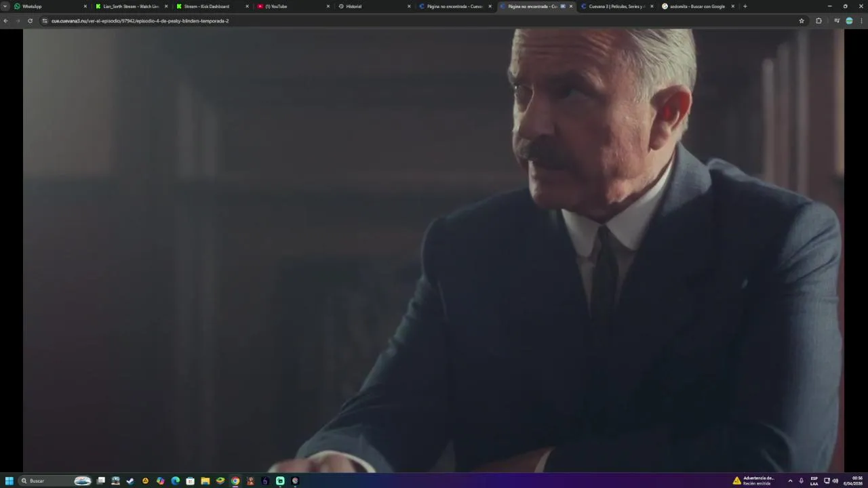The image size is (868, 488).
Task: Launch Steam from the taskbar
Action: click(x=130, y=481)
